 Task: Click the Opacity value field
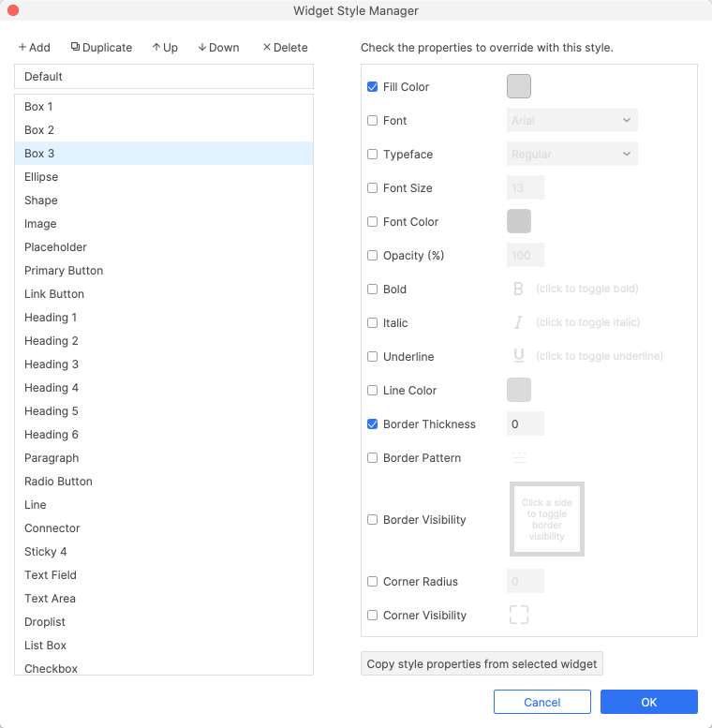(526, 255)
